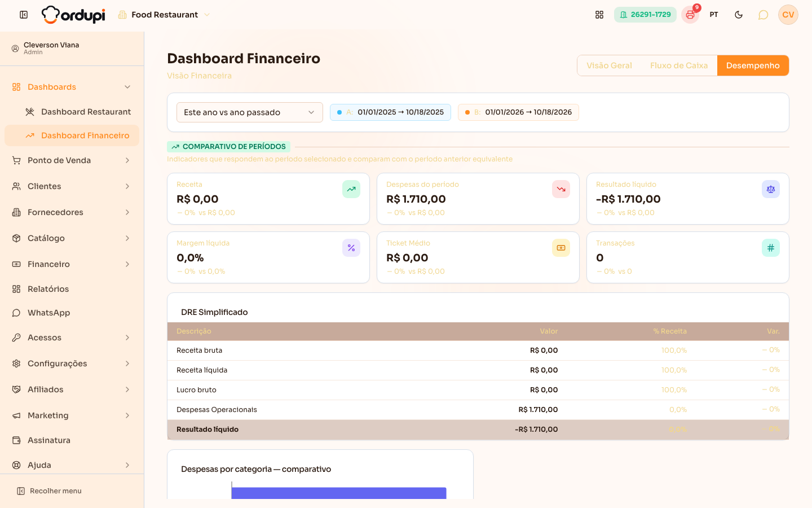Toggle dark mode moon icon
Image resolution: width=812 pixels, height=508 pixels.
739,15
